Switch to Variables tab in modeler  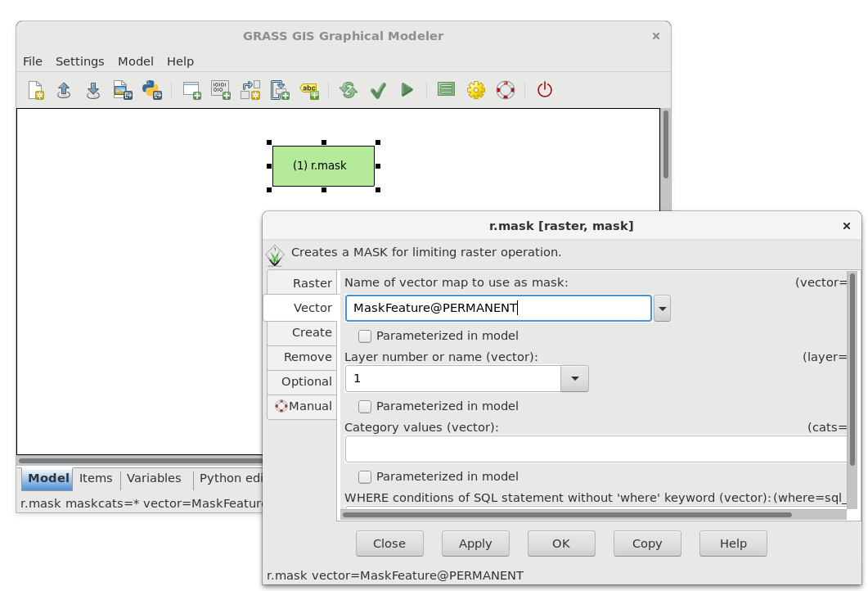[x=154, y=479]
